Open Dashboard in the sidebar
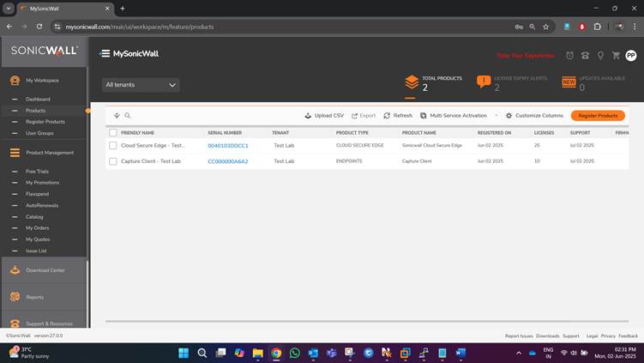The width and height of the screenshot is (644, 363). [38, 99]
